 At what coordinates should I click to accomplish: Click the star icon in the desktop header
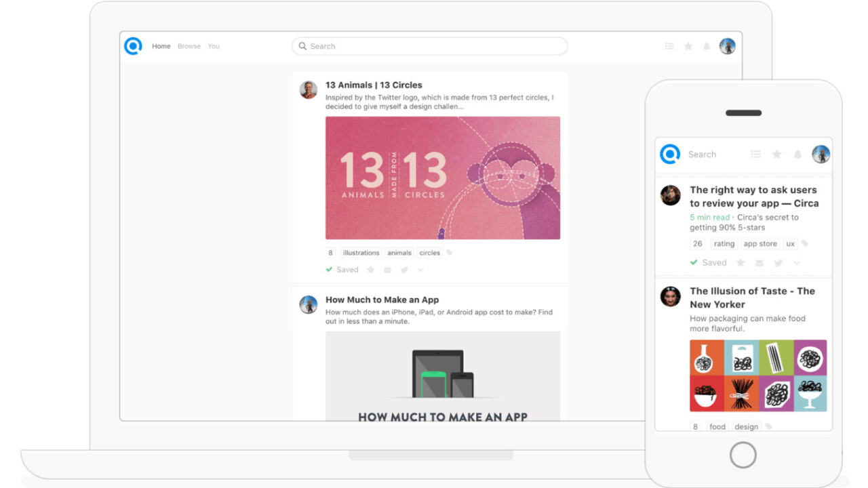click(x=688, y=46)
